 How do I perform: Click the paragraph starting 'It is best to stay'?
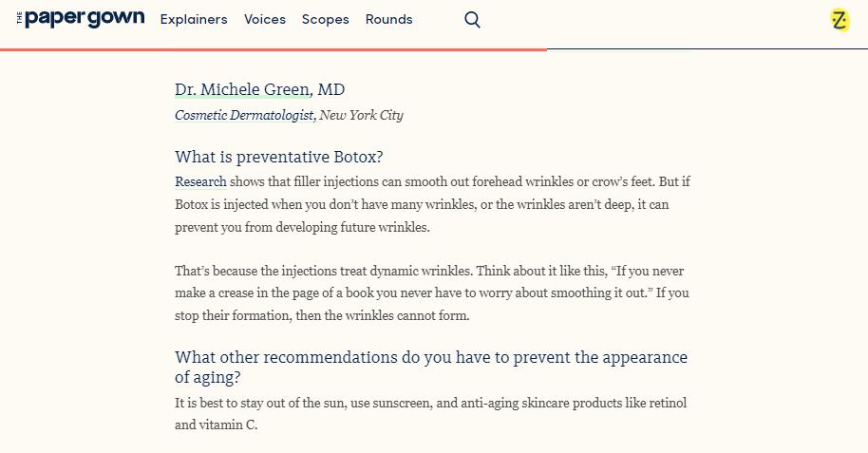click(x=431, y=414)
